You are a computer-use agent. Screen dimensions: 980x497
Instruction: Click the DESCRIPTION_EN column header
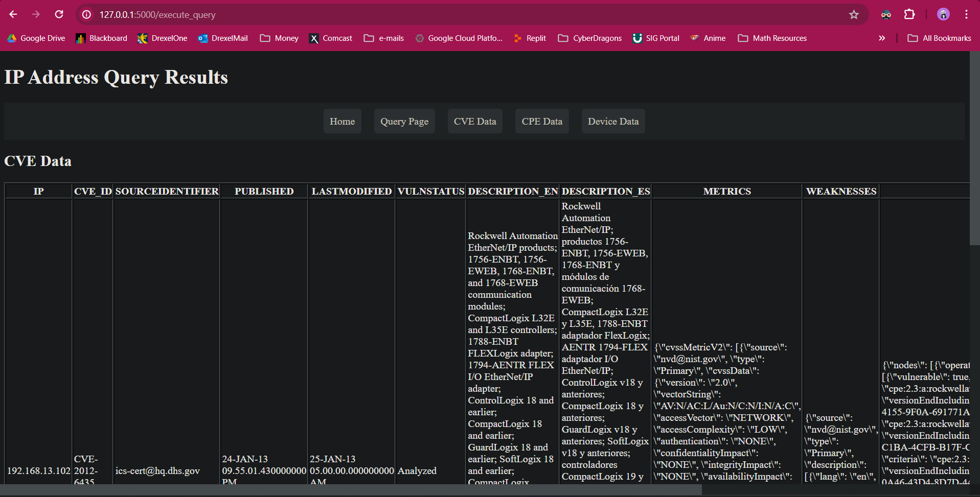point(513,191)
